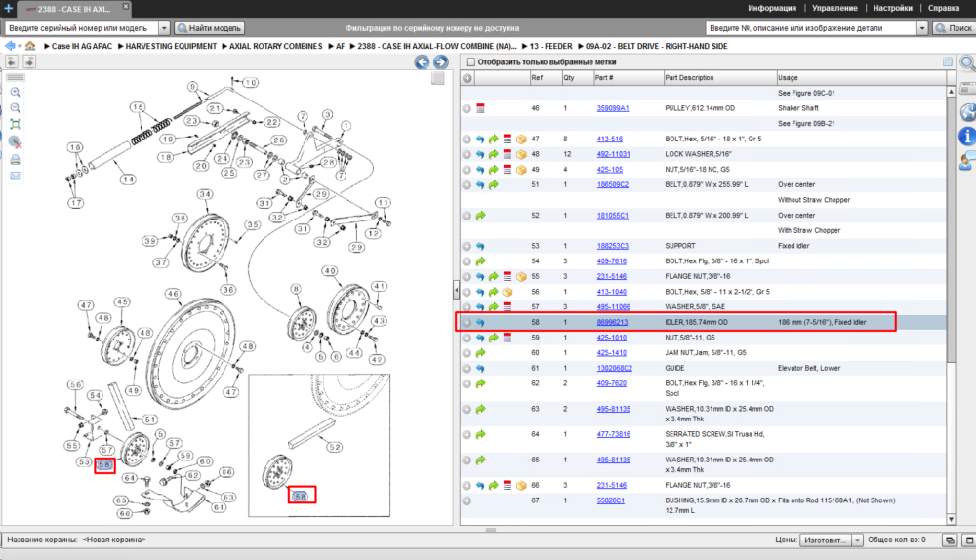Open history dropdown beside back arrow

click(x=20, y=46)
